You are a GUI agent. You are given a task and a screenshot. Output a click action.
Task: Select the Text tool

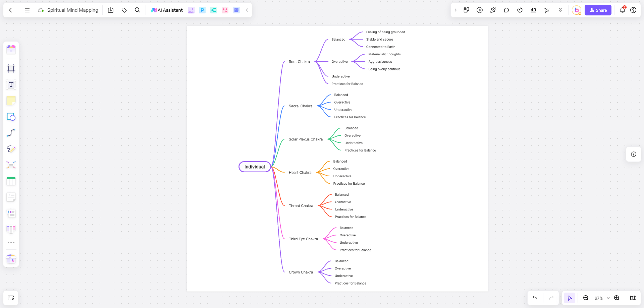click(x=11, y=84)
